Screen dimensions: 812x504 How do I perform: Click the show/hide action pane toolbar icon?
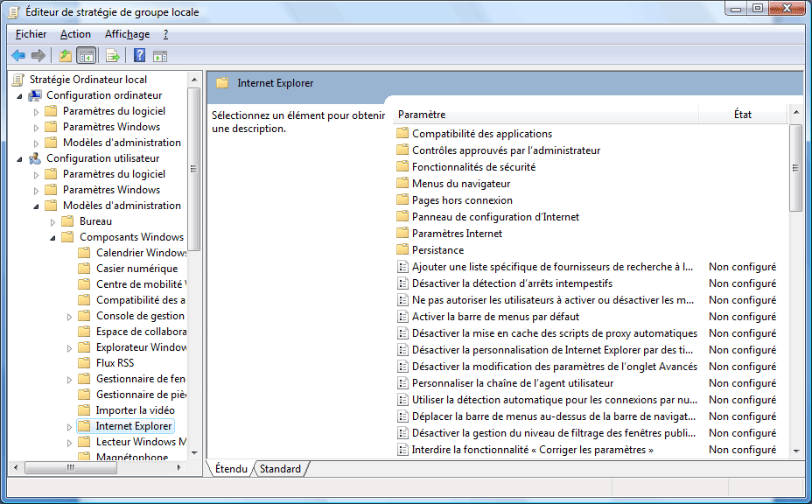click(160, 56)
